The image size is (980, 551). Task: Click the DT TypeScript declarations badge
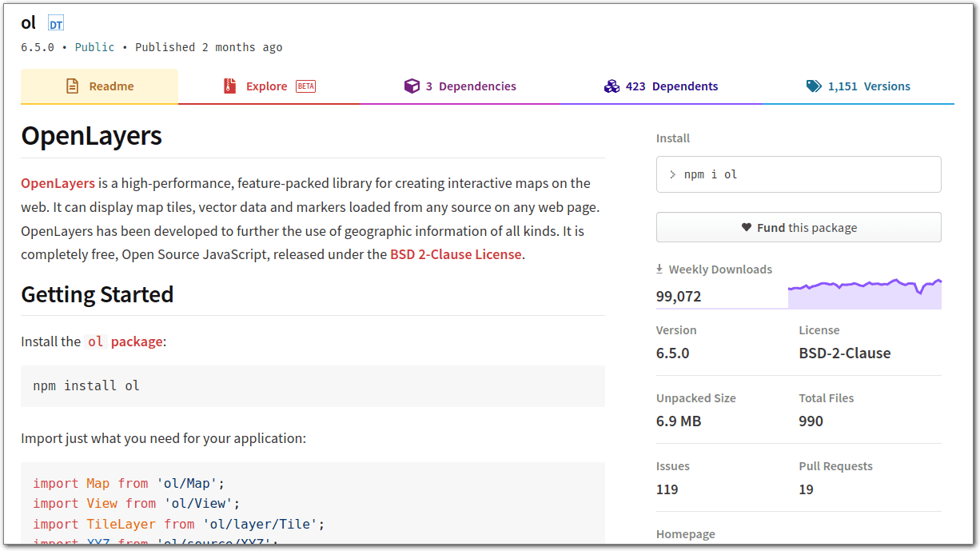[56, 24]
